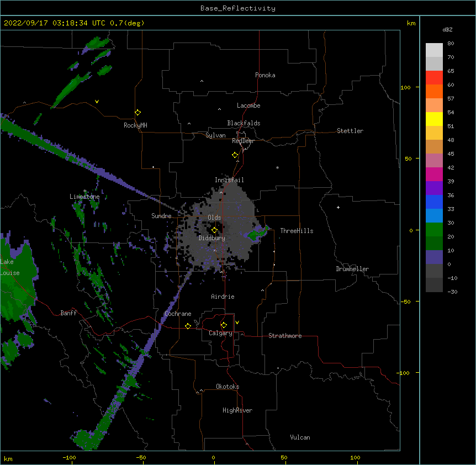Select the yellow 54 dBZ color swatch
Viewport: 476px width, 465px height.
point(434,119)
